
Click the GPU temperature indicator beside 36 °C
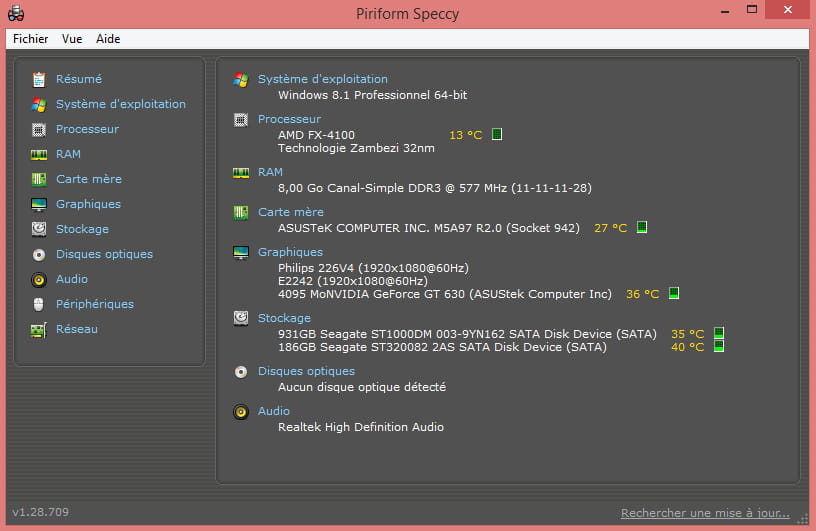(674, 293)
